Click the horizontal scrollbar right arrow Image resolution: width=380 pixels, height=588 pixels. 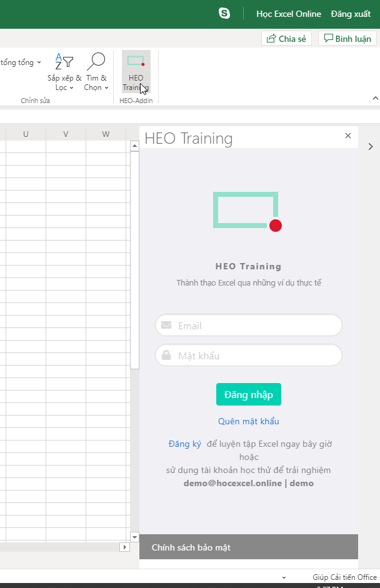point(124,547)
